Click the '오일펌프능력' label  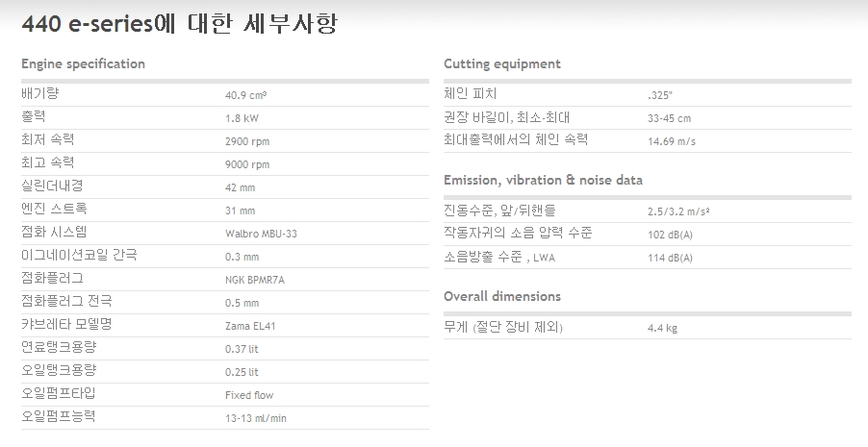click(x=59, y=416)
